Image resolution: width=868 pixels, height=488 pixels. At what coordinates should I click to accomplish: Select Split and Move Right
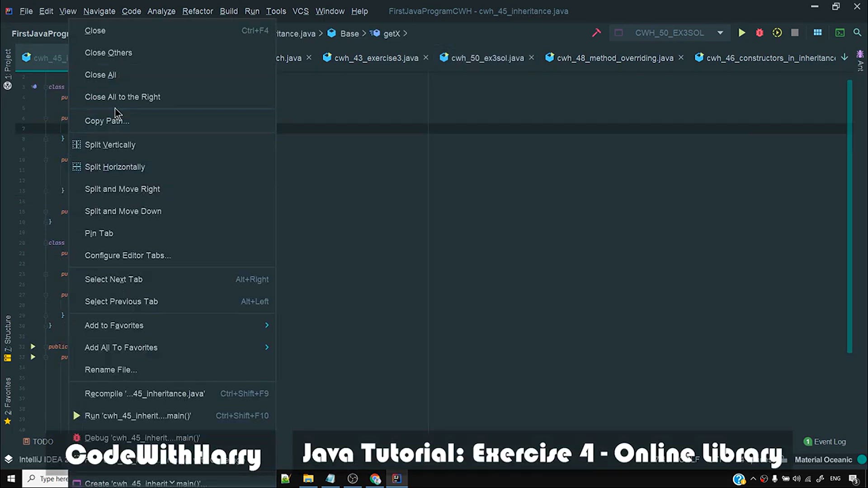[x=172, y=189]
